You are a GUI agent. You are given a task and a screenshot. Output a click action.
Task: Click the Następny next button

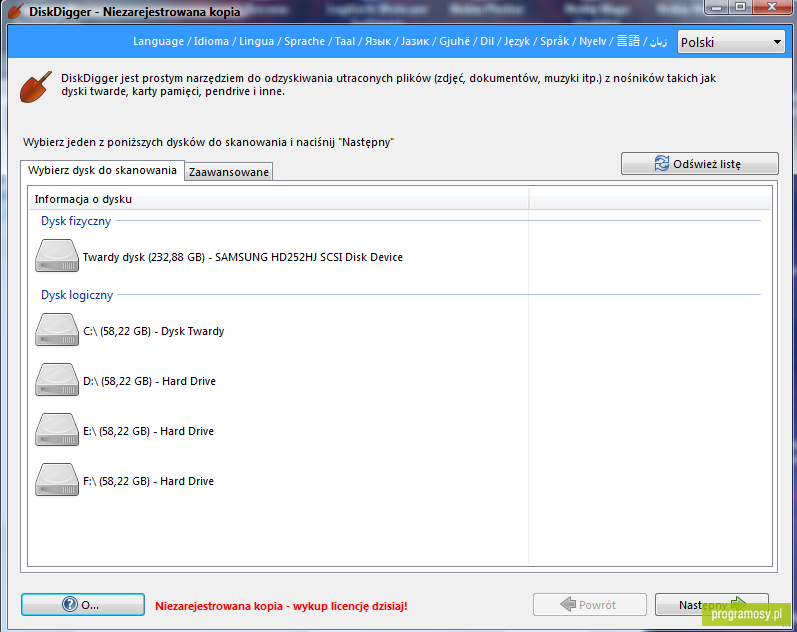(x=712, y=605)
